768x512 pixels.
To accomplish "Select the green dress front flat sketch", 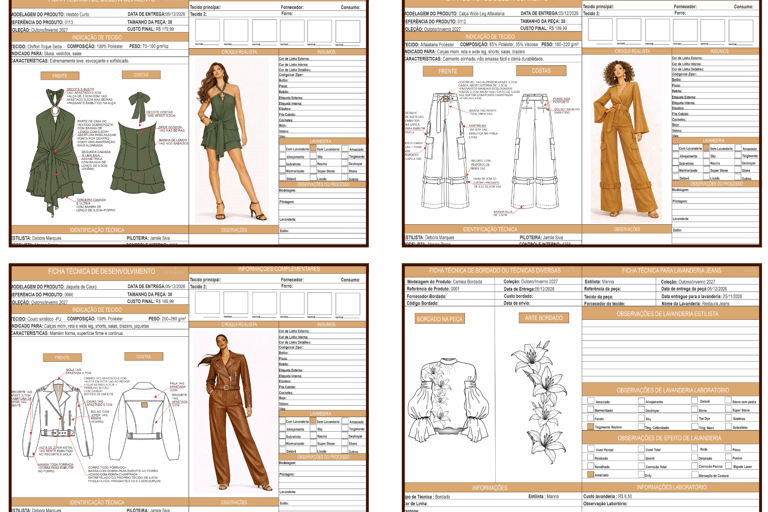I will click(x=55, y=152).
